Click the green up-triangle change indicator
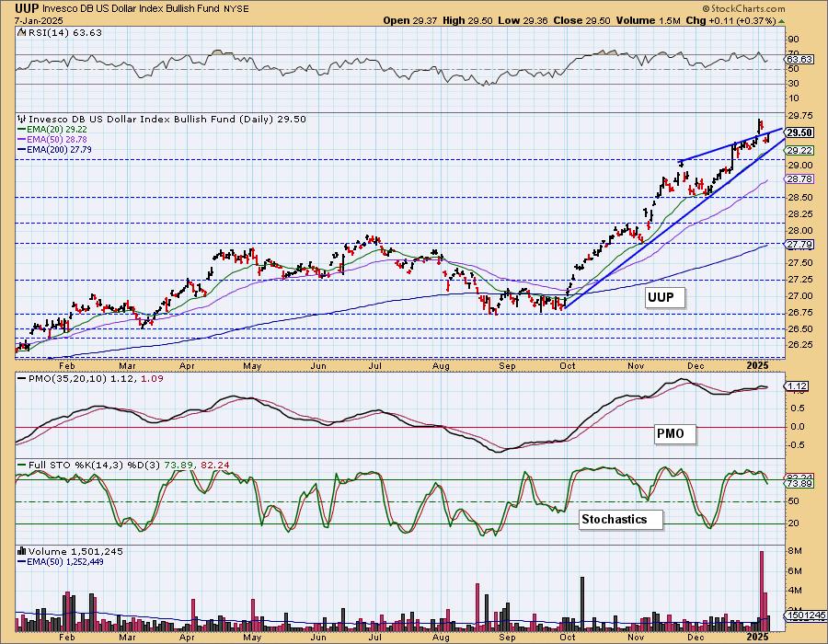Image resolution: width=828 pixels, height=644 pixels. pyautogui.click(x=782, y=21)
